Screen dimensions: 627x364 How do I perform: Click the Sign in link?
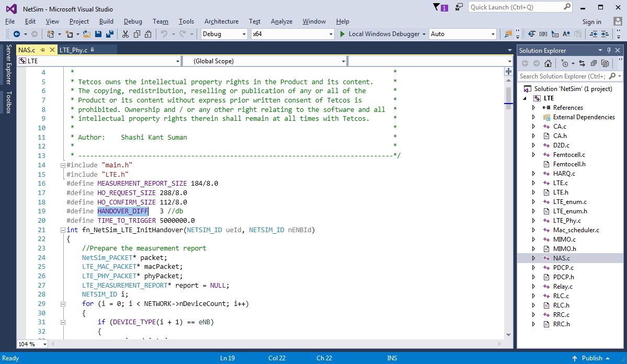tap(591, 22)
